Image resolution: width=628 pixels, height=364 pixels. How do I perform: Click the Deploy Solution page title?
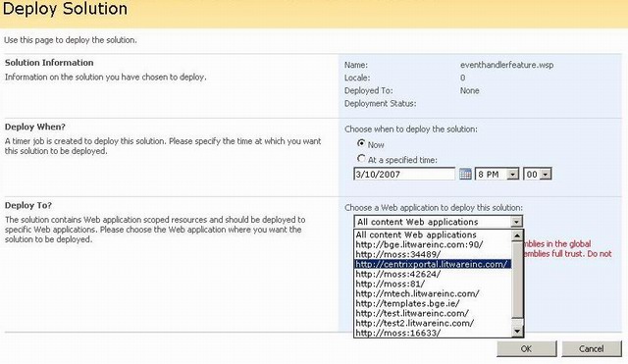65,9
